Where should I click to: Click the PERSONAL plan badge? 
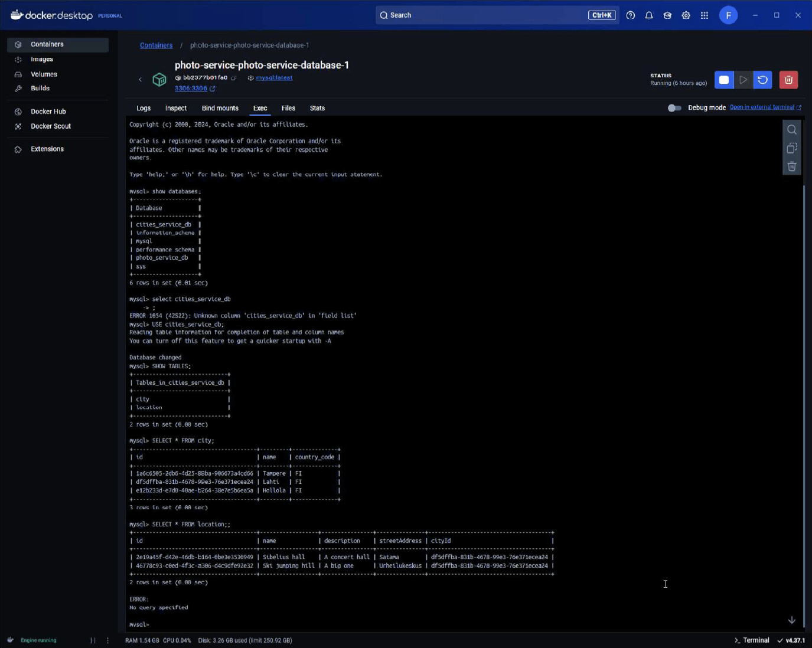pyautogui.click(x=110, y=16)
